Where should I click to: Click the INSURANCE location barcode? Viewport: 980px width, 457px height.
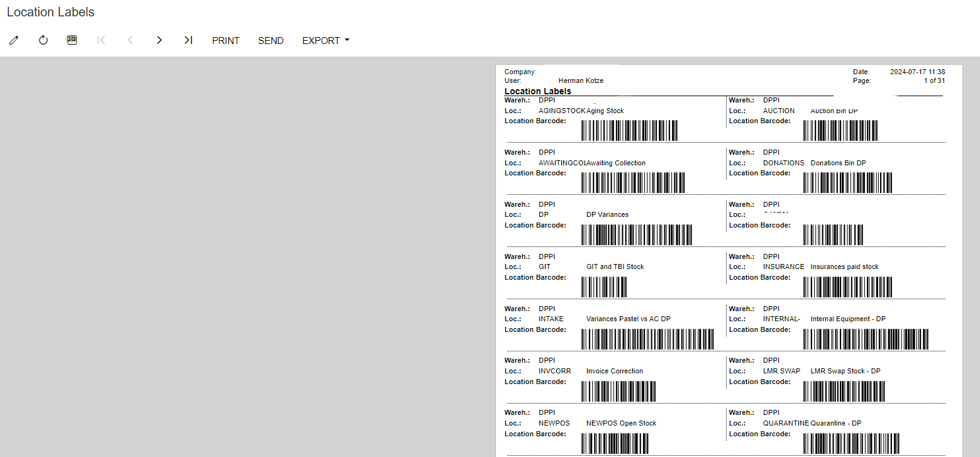click(x=847, y=287)
